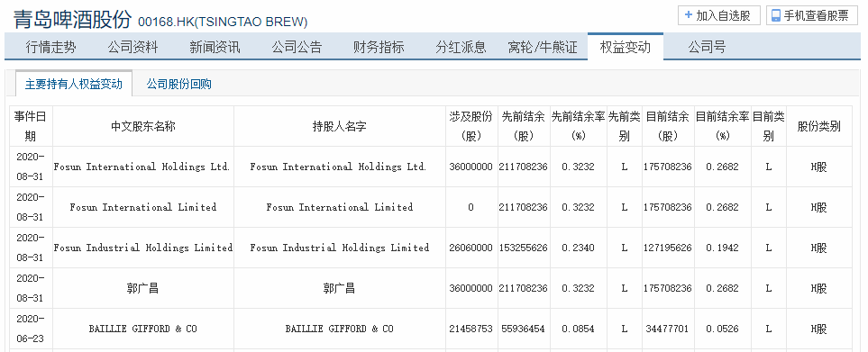868x352 pixels.
Task: Click the 涉及股份(股) column header
Action: point(471,126)
